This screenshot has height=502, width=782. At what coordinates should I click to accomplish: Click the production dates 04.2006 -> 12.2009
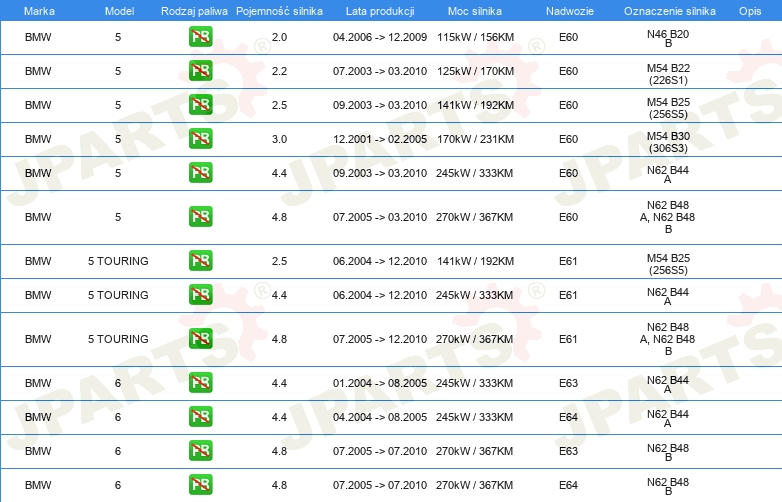(380, 37)
